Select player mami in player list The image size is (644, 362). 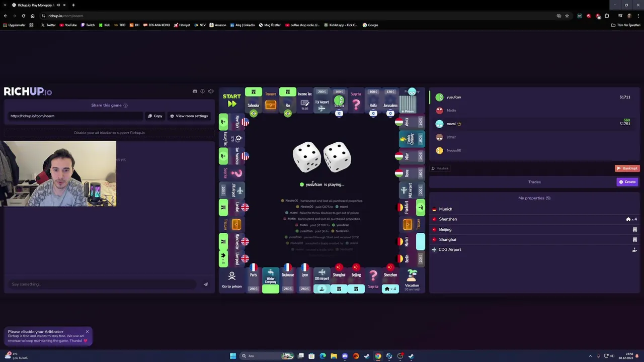534,124
